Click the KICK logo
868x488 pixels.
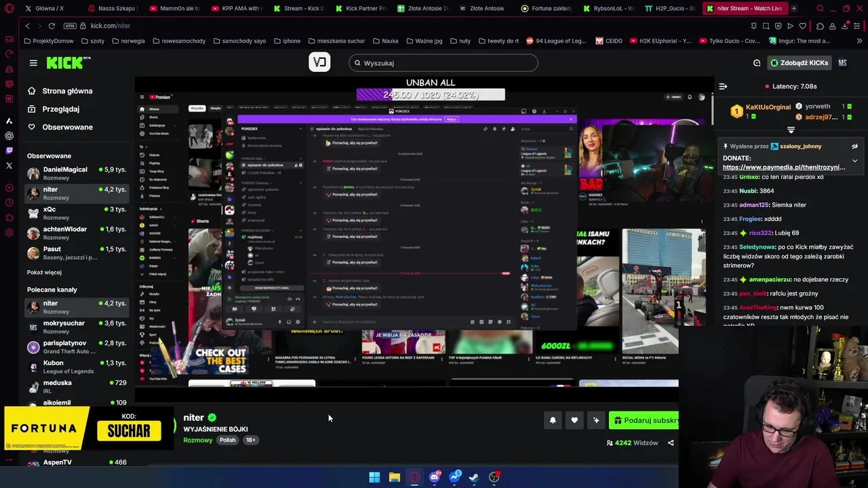tap(68, 62)
